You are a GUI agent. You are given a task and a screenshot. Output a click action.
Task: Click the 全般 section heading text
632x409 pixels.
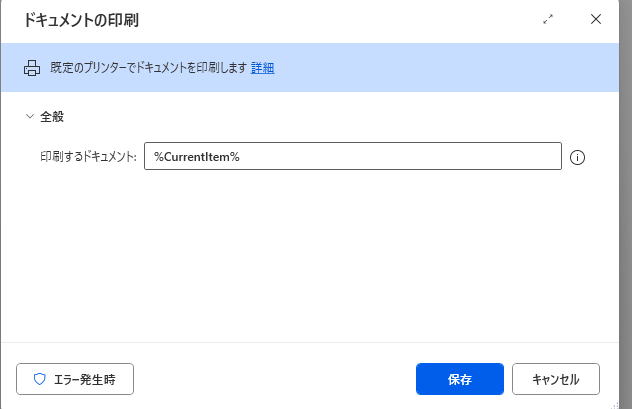pyautogui.click(x=52, y=116)
